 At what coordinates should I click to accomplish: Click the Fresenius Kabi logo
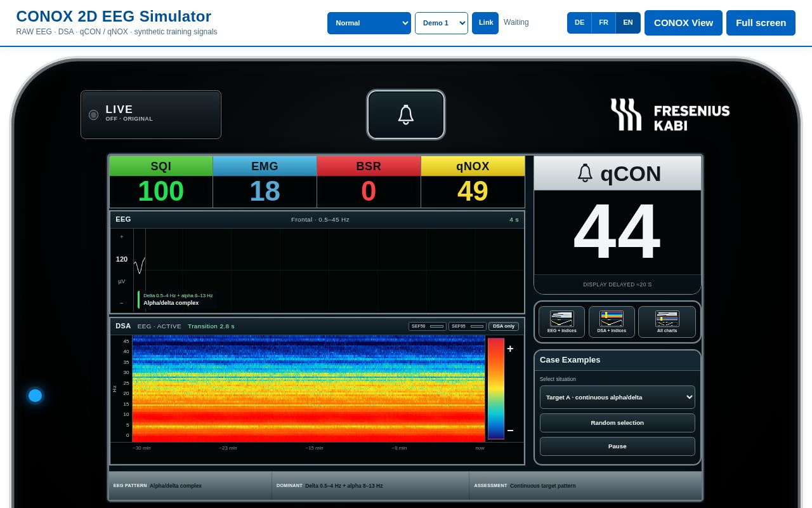(670, 115)
